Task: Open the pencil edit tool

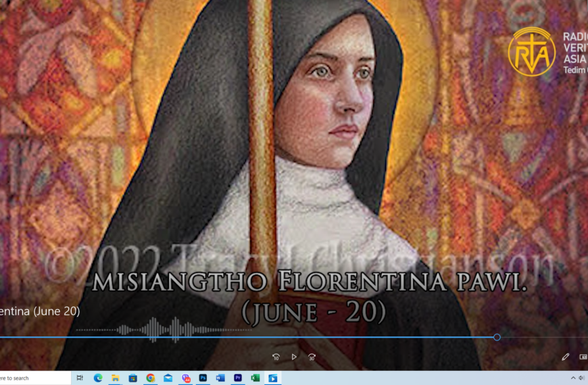Action: tap(566, 357)
